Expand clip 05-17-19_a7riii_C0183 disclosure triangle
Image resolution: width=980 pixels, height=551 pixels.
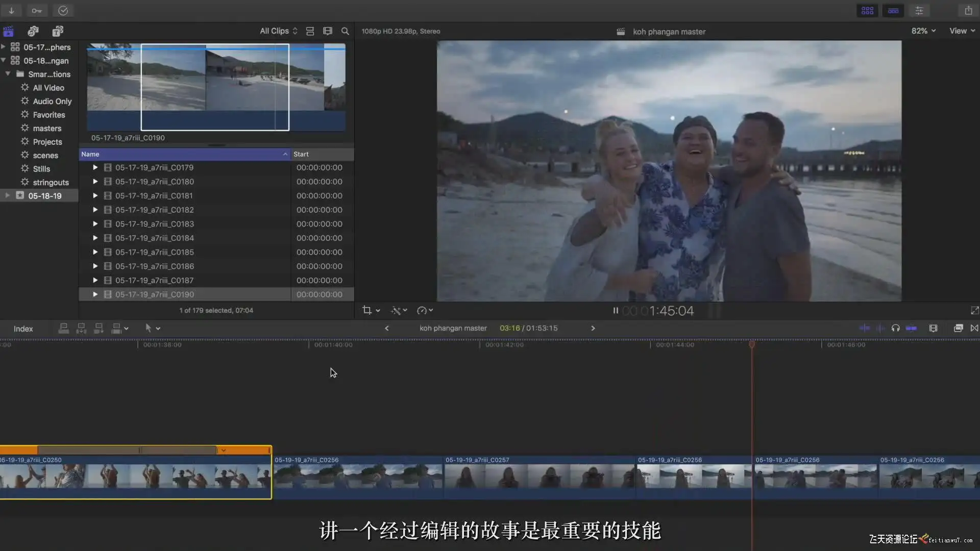(x=95, y=223)
